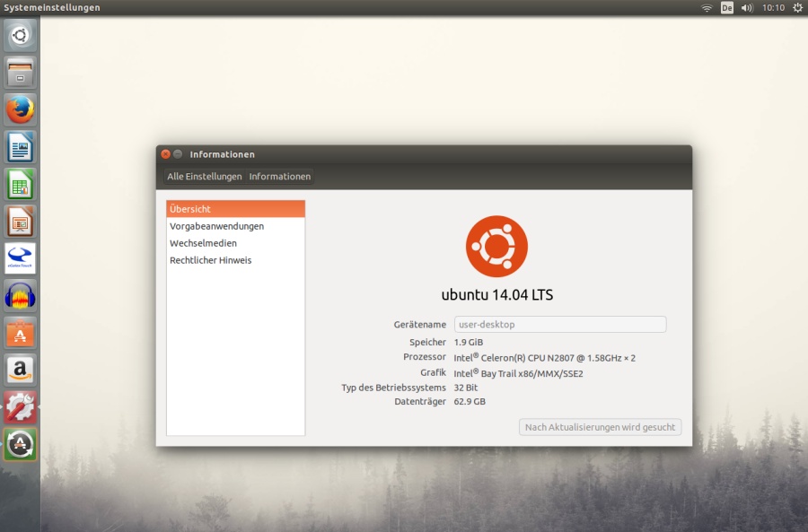Click the Datenträger value 62.9 GB

(470, 402)
